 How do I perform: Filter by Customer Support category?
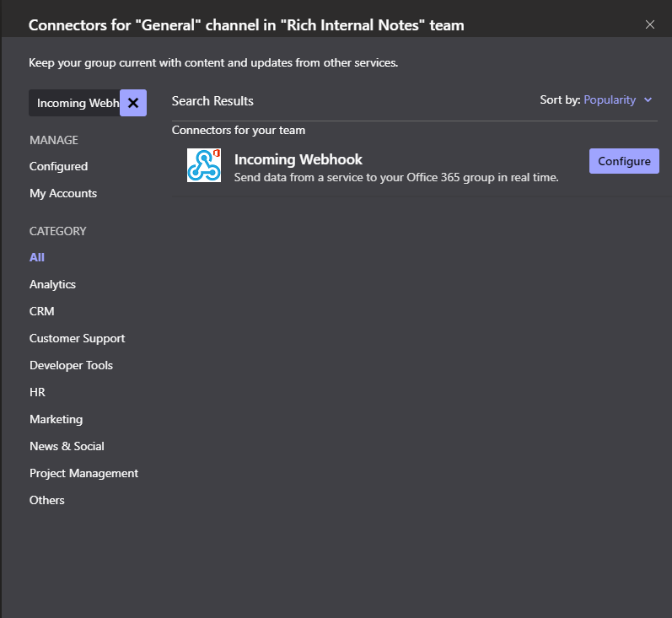(77, 338)
